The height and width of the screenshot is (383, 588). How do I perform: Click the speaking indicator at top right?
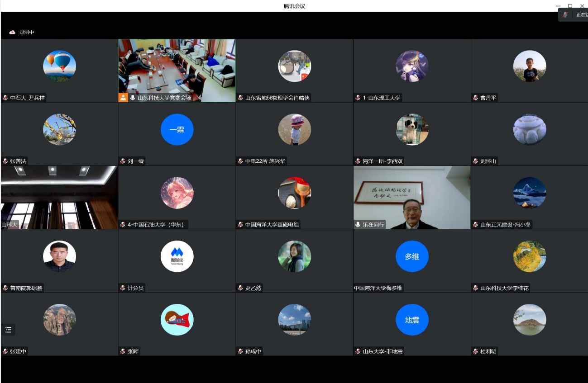pyautogui.click(x=574, y=15)
